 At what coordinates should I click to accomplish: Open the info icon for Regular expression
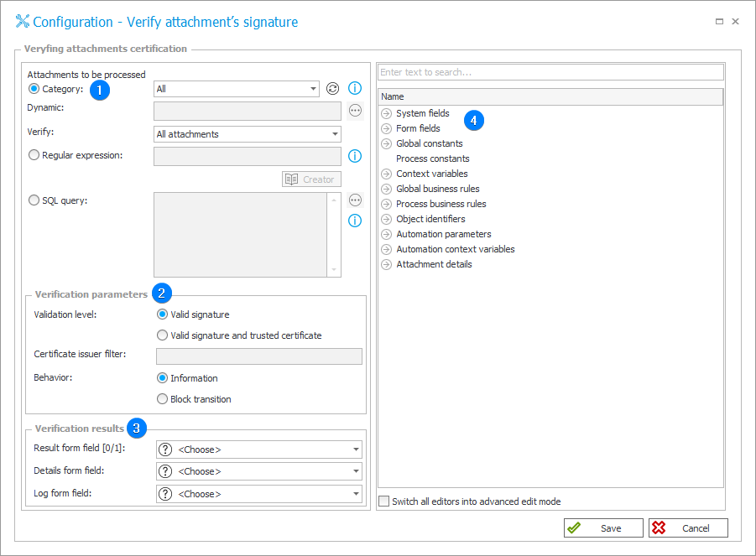tap(355, 156)
